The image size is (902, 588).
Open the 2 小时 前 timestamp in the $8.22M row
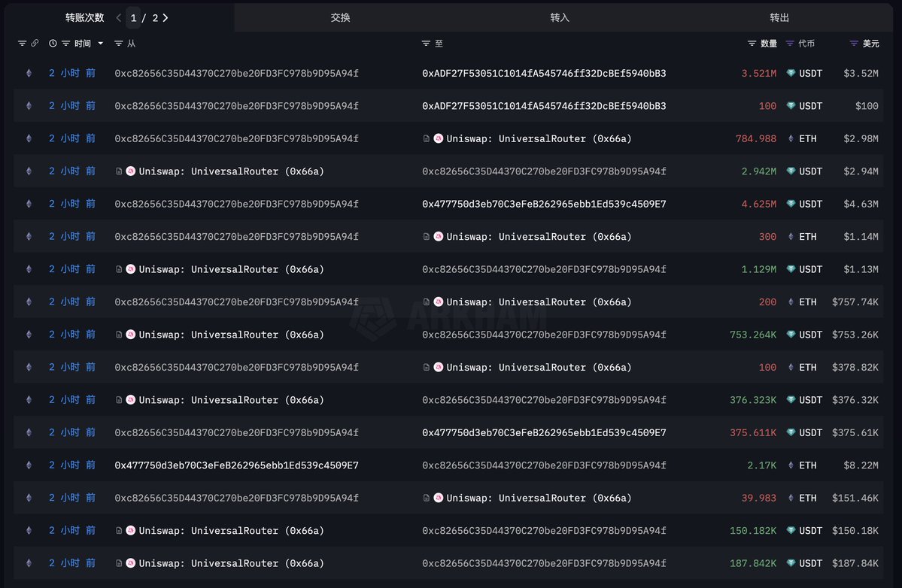pos(72,465)
